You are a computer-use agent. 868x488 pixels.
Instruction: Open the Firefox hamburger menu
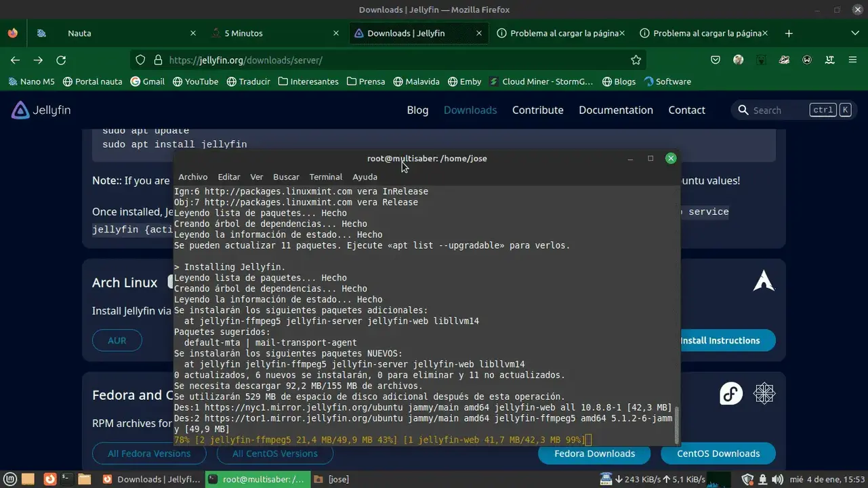(853, 60)
